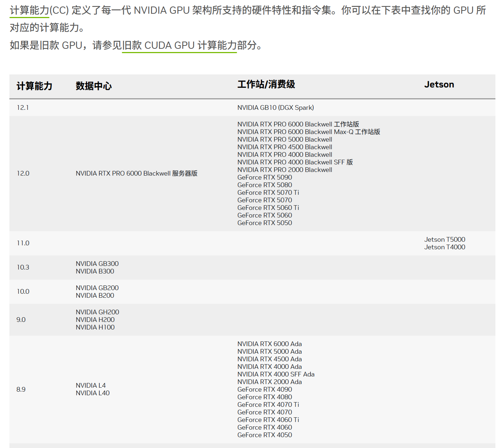503x448 pixels.
Task: Click NVIDIA RTX 4000 SFF Ada entry
Action: tap(276, 374)
